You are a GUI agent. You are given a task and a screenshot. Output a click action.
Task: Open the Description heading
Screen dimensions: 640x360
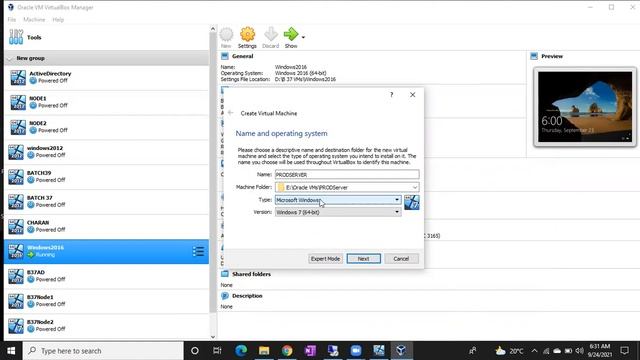(247, 296)
